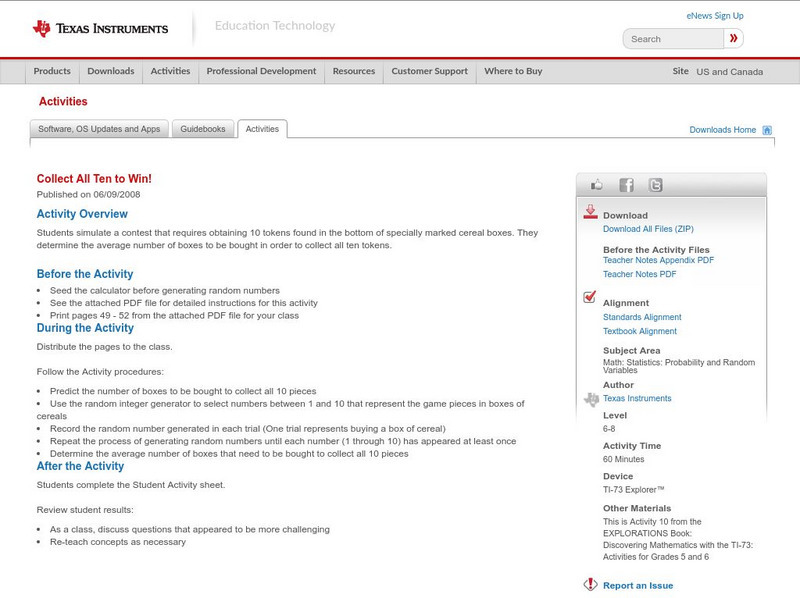Click the Subject Area label

pos(632,351)
